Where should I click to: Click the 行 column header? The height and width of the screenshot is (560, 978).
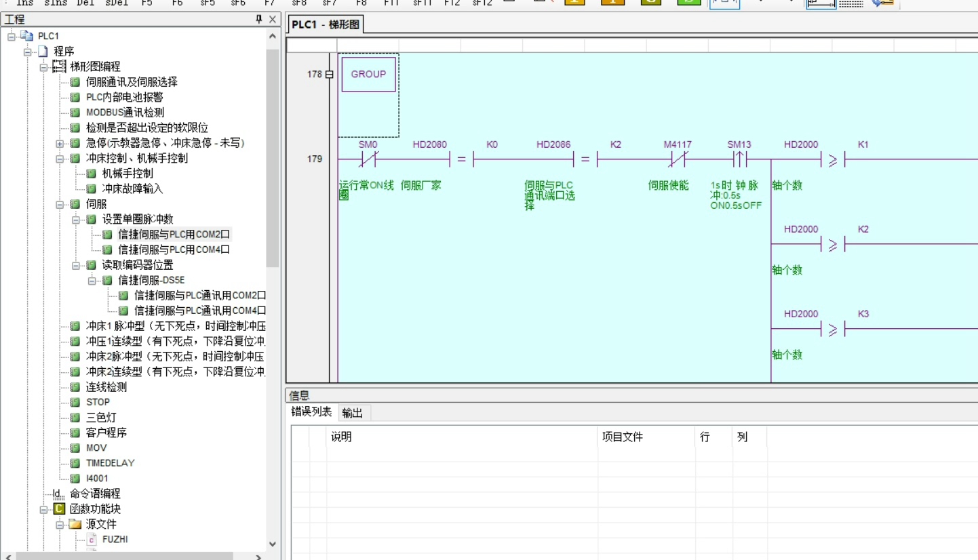coord(713,437)
